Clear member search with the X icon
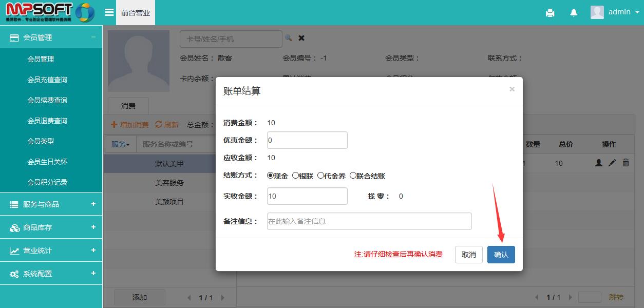 (x=301, y=38)
